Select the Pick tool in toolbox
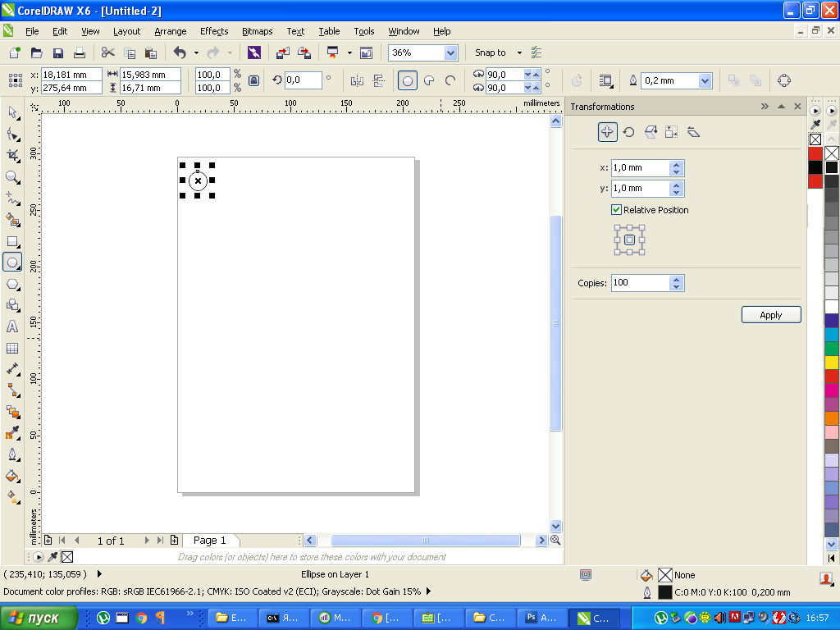The image size is (840, 630). [x=13, y=112]
